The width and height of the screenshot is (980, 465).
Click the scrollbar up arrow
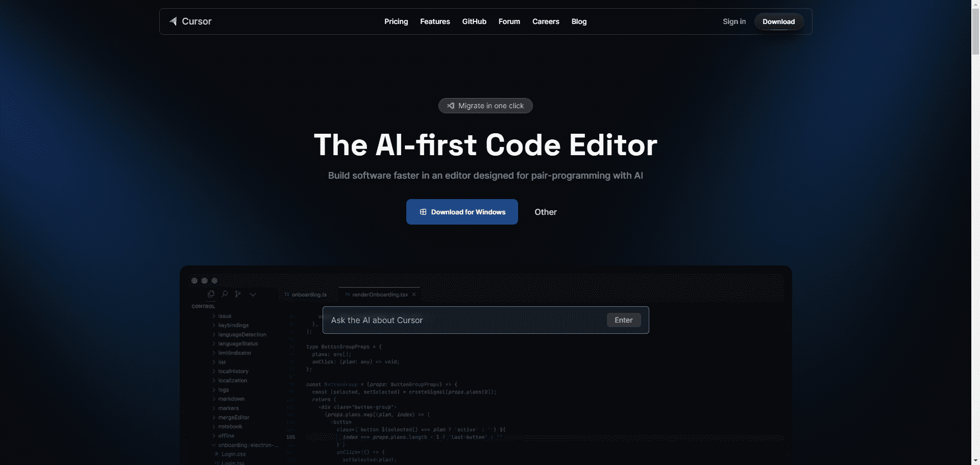975,4
